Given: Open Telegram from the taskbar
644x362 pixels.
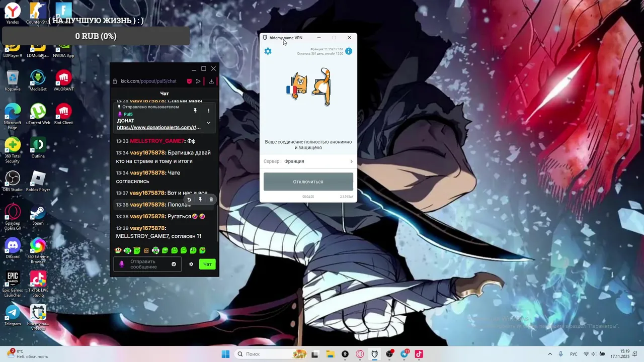Looking at the screenshot, I should click(x=405, y=354).
